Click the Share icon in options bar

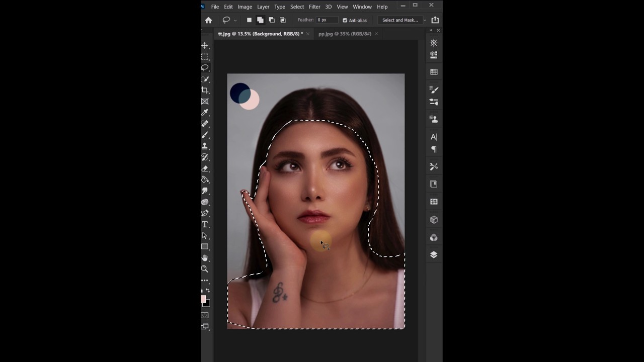(435, 20)
